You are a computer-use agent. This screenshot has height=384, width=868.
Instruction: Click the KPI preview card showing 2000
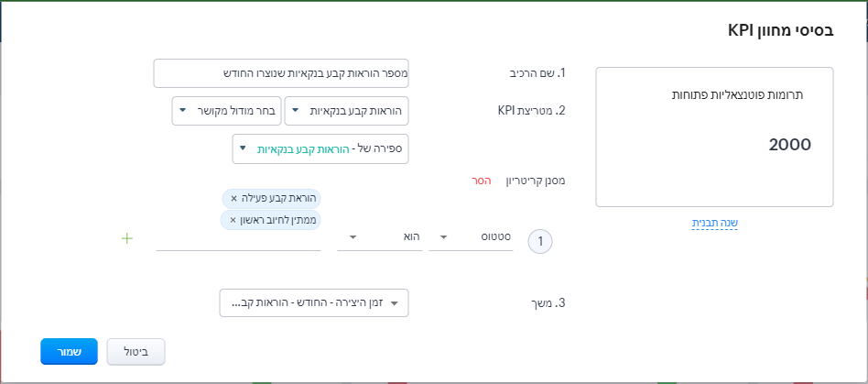click(714, 137)
